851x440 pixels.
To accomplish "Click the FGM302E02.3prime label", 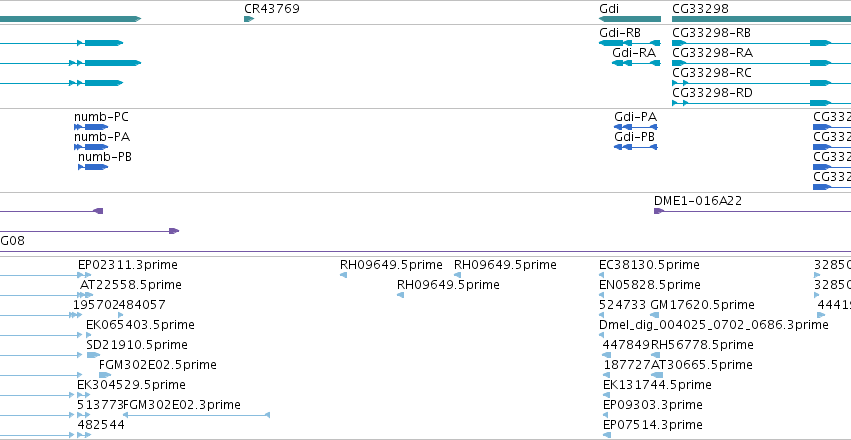I will (182, 405).
